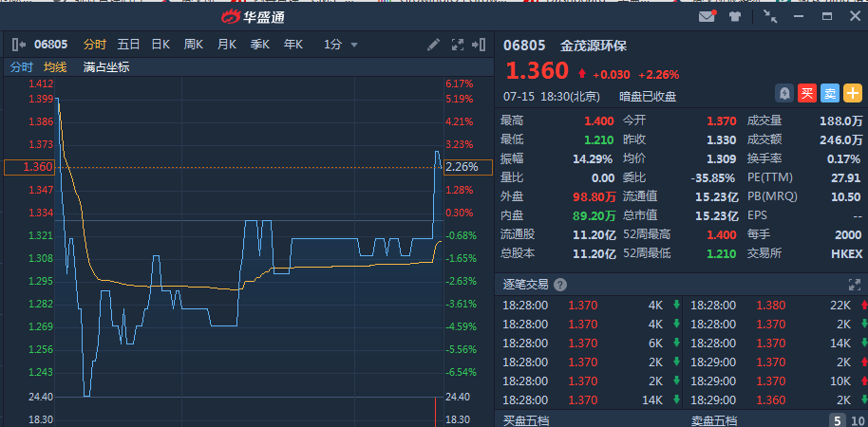Click the 昨收 value 1.330
868x427 pixels.
tap(722, 139)
